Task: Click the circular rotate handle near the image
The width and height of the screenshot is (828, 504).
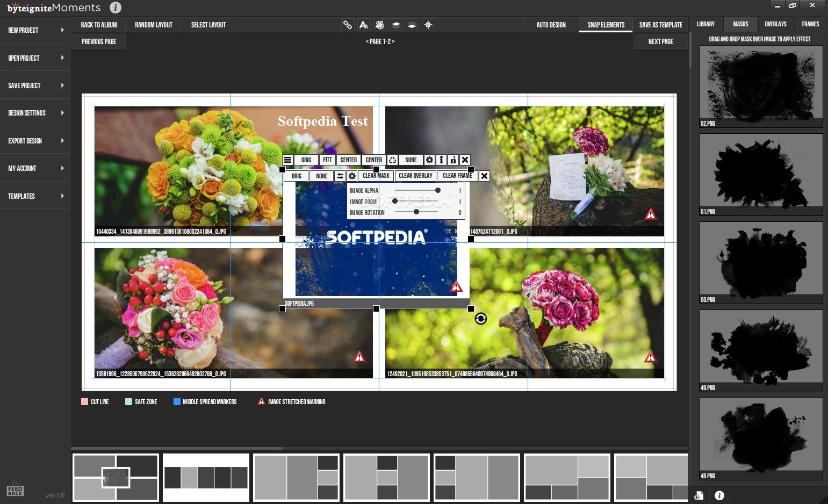Action: [x=481, y=319]
